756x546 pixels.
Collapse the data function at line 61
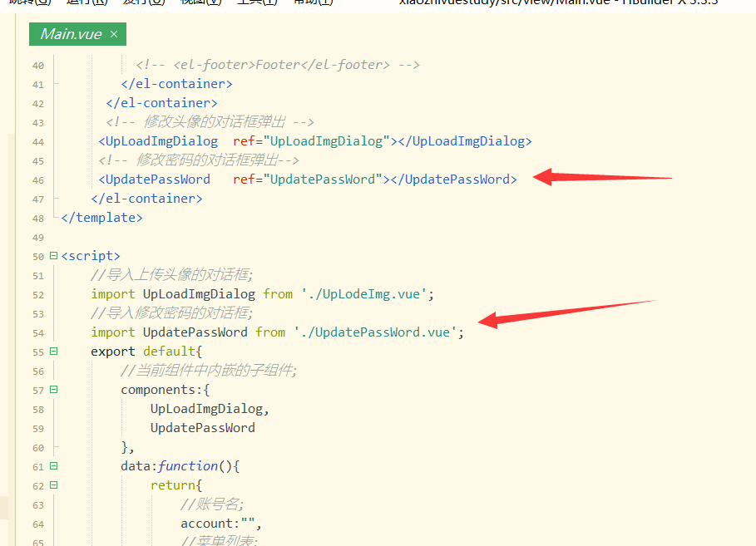[54, 466]
